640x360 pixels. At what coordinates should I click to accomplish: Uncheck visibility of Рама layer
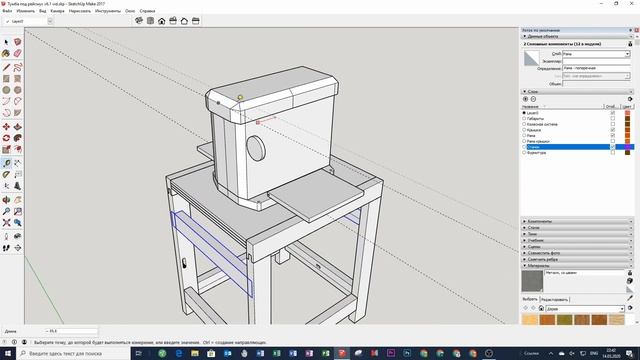click(613, 136)
